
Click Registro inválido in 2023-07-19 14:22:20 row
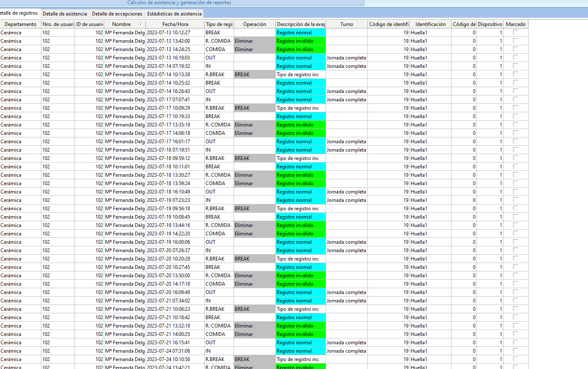click(x=300, y=234)
